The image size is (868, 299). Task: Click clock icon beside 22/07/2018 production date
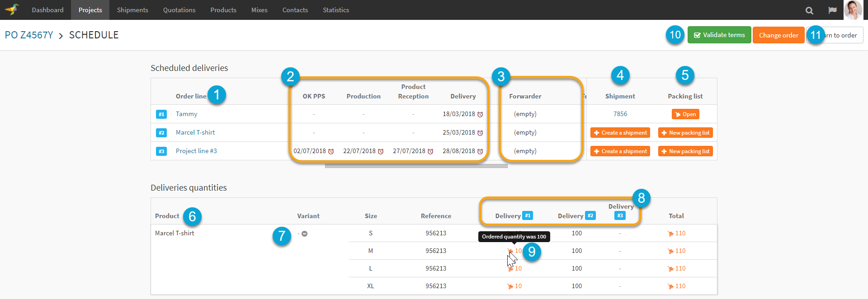381,151
